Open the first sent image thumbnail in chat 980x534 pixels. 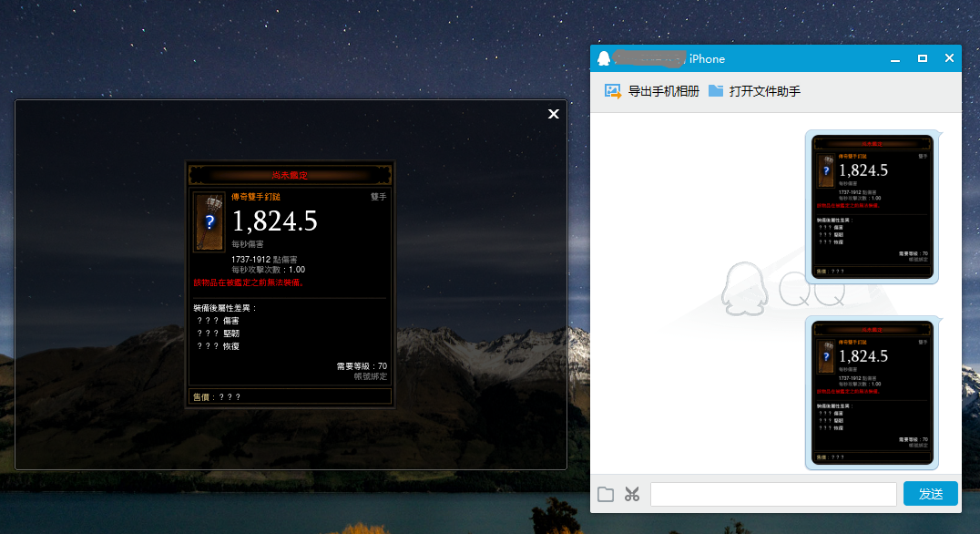click(x=872, y=207)
